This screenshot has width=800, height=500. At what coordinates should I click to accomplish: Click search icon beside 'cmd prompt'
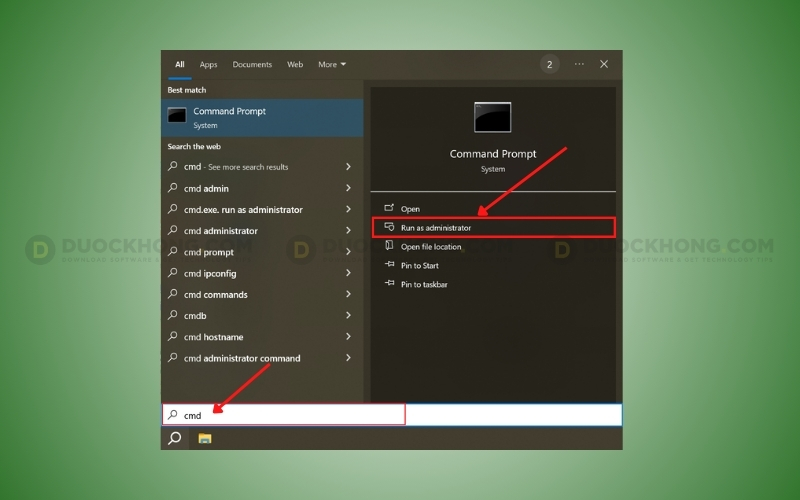(172, 251)
